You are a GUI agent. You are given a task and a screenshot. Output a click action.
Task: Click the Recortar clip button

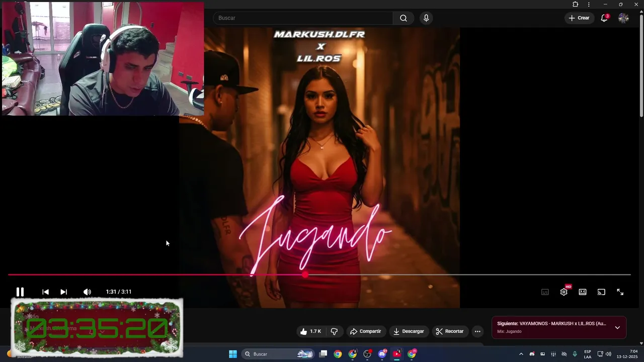(449, 331)
